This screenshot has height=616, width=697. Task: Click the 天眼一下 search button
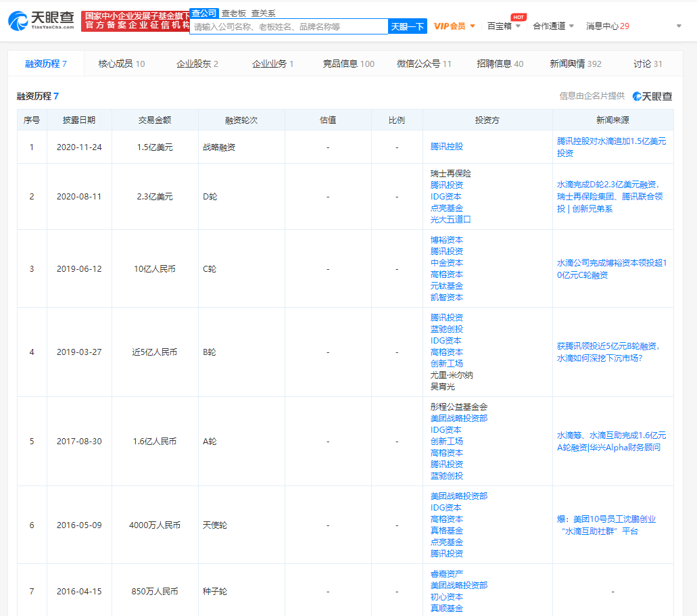[408, 26]
